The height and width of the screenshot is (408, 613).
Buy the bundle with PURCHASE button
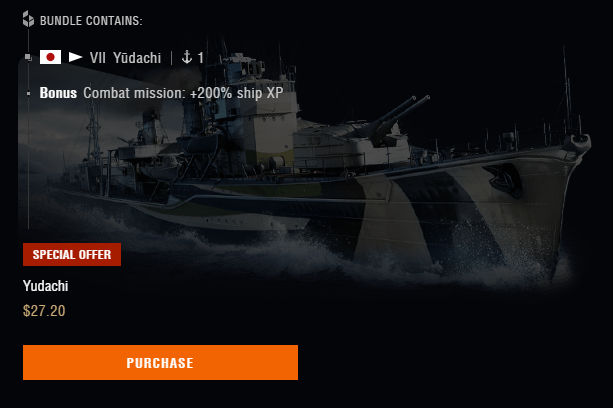click(x=160, y=362)
